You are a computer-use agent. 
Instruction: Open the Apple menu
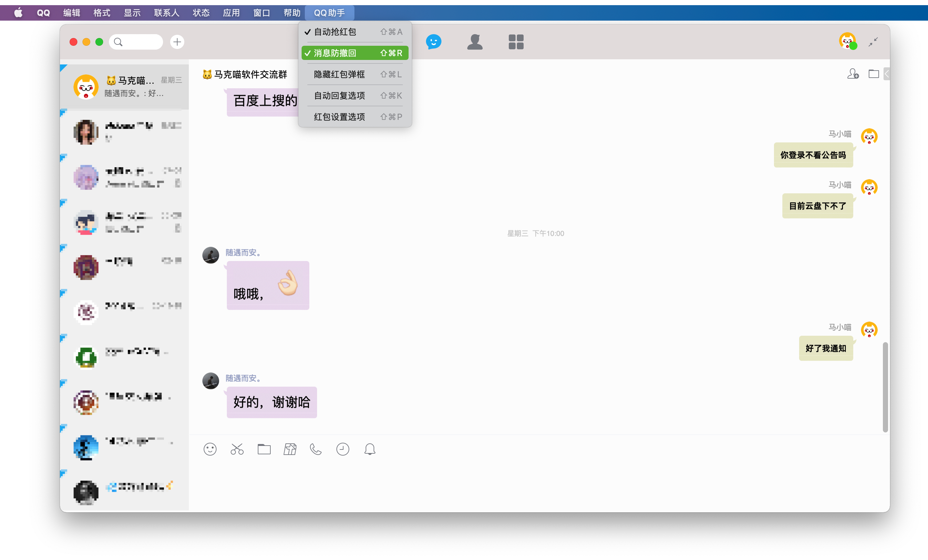[x=18, y=13]
